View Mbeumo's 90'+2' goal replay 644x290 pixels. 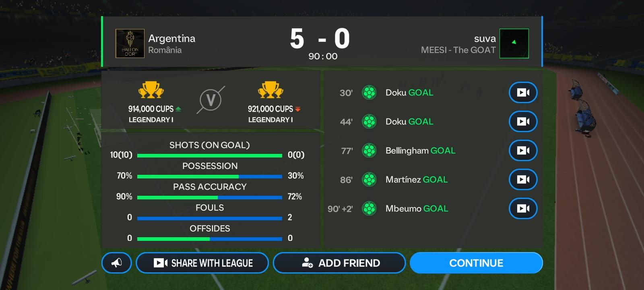523,209
